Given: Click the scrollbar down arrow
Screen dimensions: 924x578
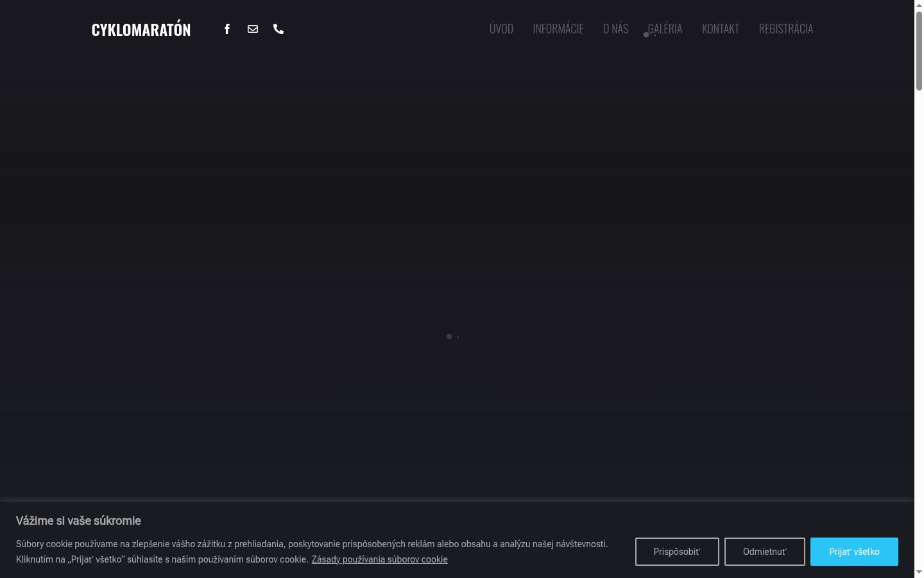Looking at the screenshot, I should (919, 572).
